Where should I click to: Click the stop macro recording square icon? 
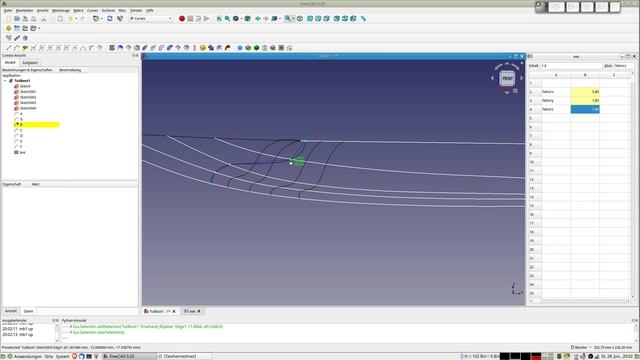[x=190, y=18]
